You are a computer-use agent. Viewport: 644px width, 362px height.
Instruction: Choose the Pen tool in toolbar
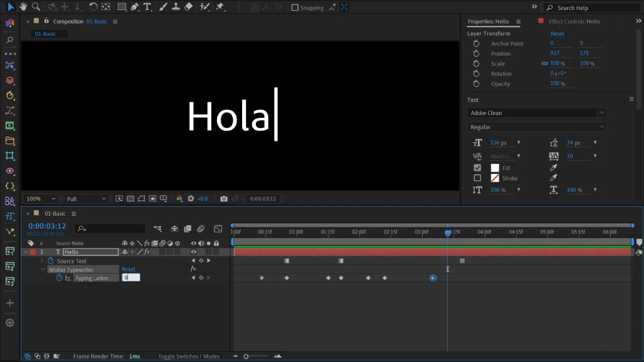pos(135,7)
